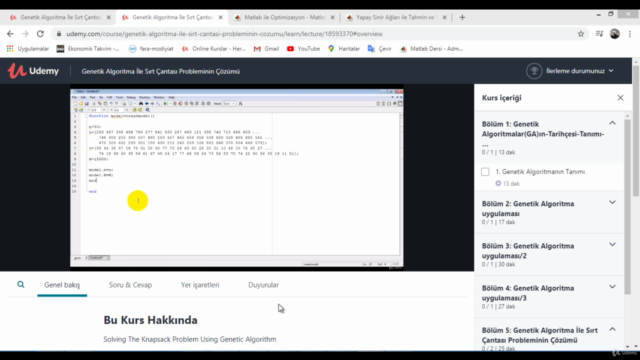Check lecture 1 Genetik Algoritmanın Tanımı checkbox
The image size is (640, 360).
pyautogui.click(x=485, y=172)
